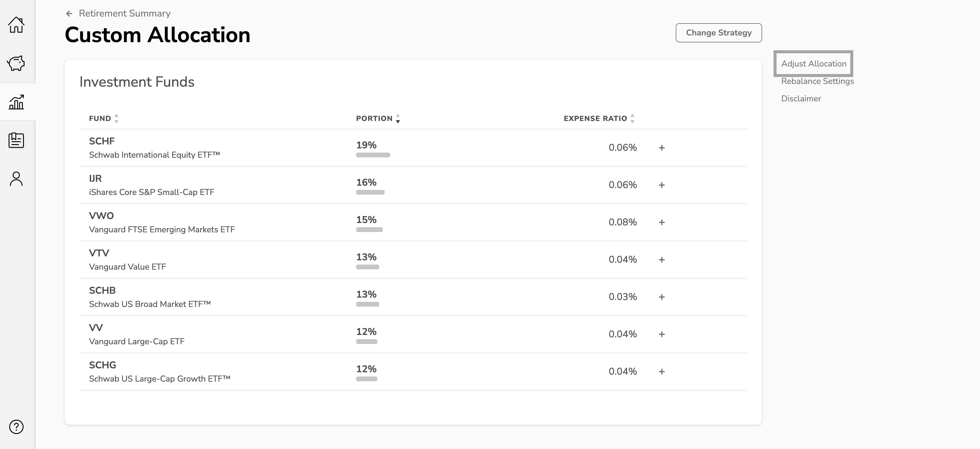Image resolution: width=980 pixels, height=449 pixels.
Task: Click the SCHG ticker symbol
Action: click(102, 365)
